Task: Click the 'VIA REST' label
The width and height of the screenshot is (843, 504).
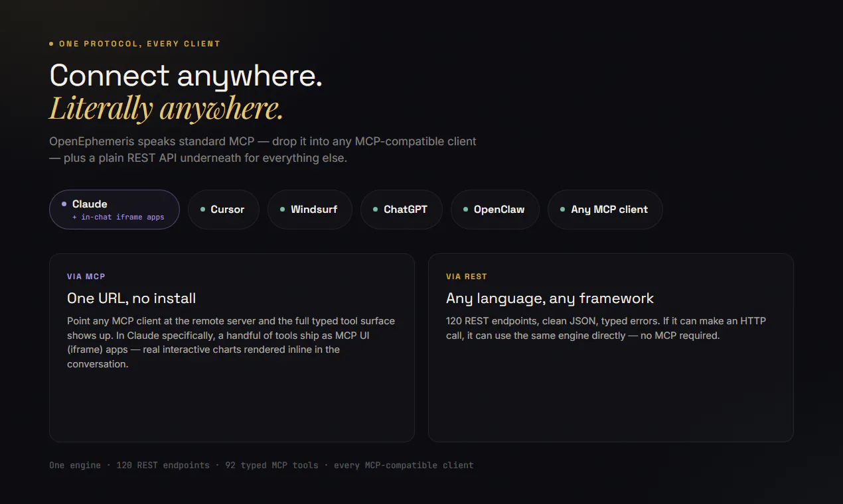Action: pos(467,277)
